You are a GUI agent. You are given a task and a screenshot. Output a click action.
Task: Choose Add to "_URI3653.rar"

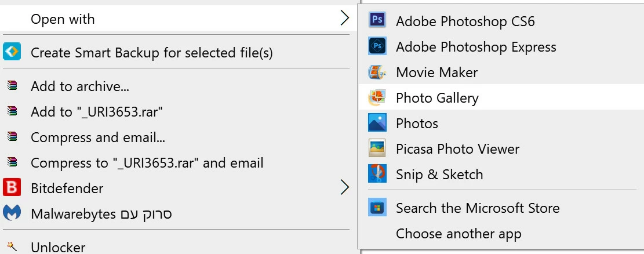tap(96, 112)
